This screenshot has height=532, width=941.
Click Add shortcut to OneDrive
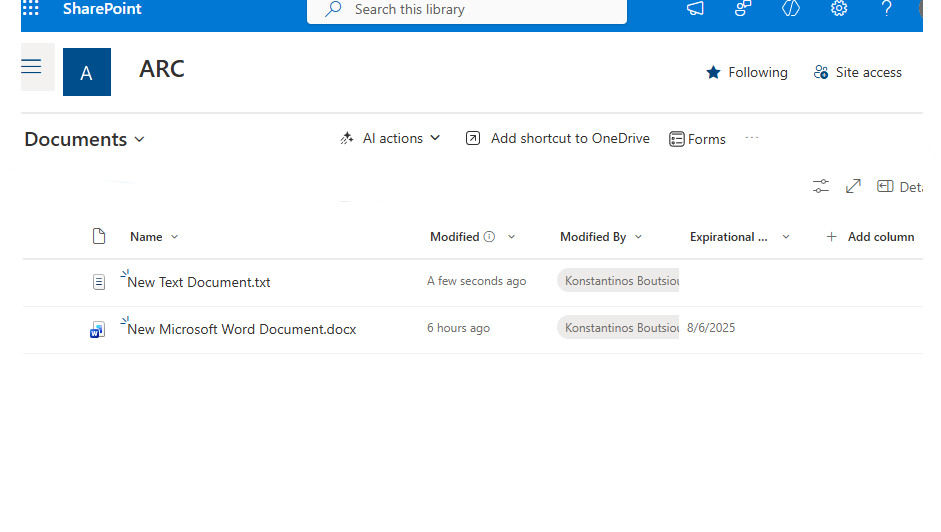click(x=558, y=139)
